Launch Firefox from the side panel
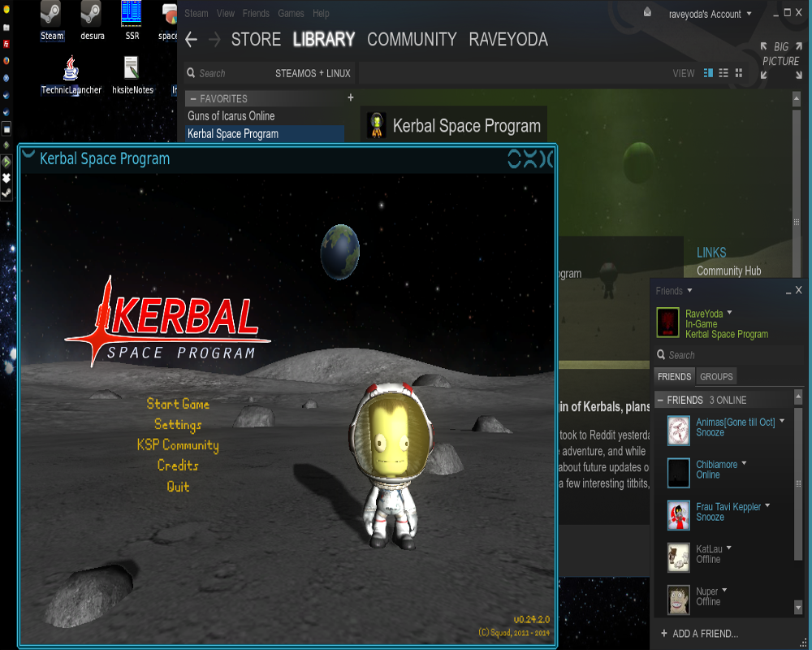Image resolution: width=812 pixels, height=650 pixels. pos(6,61)
